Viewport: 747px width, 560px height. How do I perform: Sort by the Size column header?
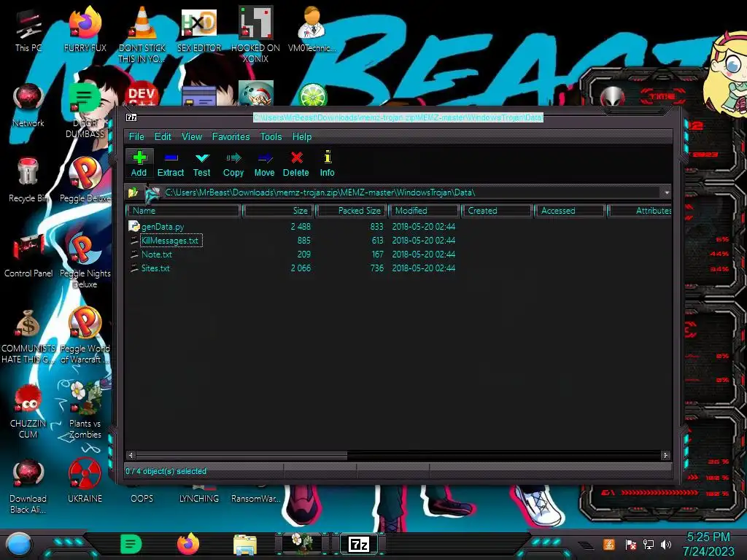pyautogui.click(x=278, y=211)
